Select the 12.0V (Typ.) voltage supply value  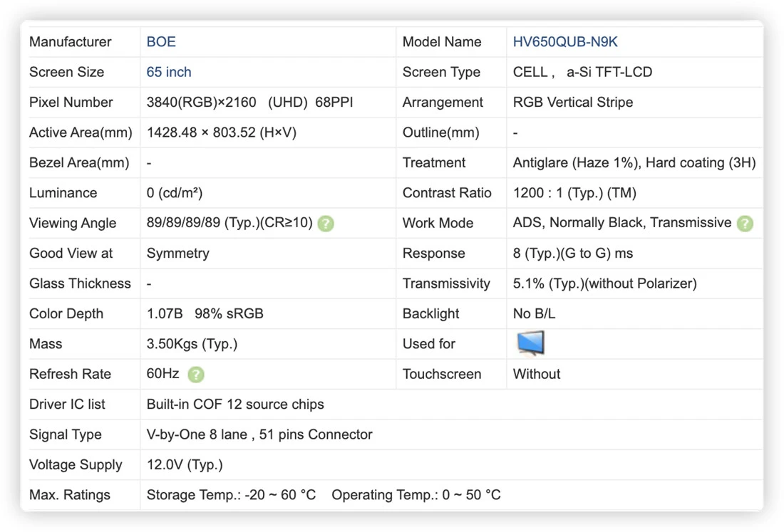pos(185,464)
